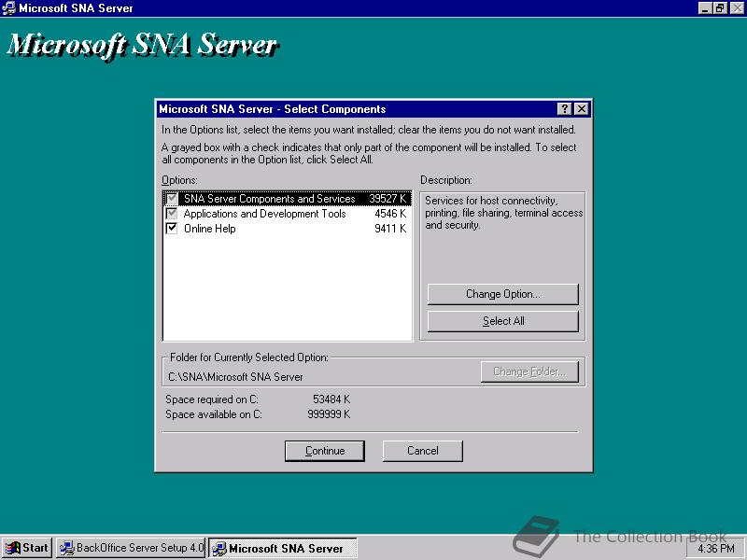
Task: Minimize the Microsoft SNA Server main window
Action: [x=705, y=8]
